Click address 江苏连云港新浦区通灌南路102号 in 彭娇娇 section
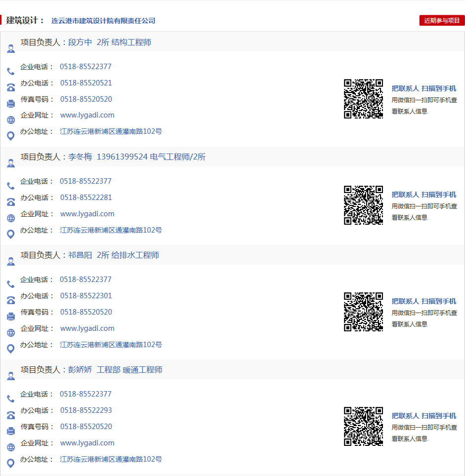This screenshot has height=476, width=465. [111, 459]
